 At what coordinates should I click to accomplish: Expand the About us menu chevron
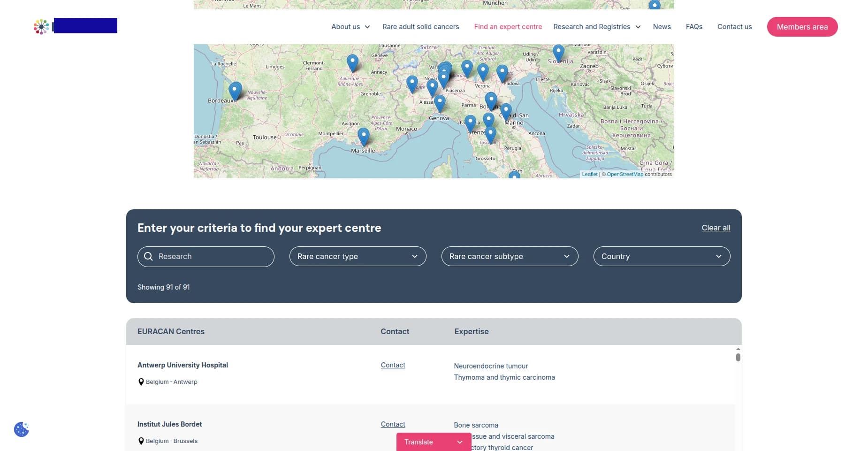pyautogui.click(x=367, y=27)
